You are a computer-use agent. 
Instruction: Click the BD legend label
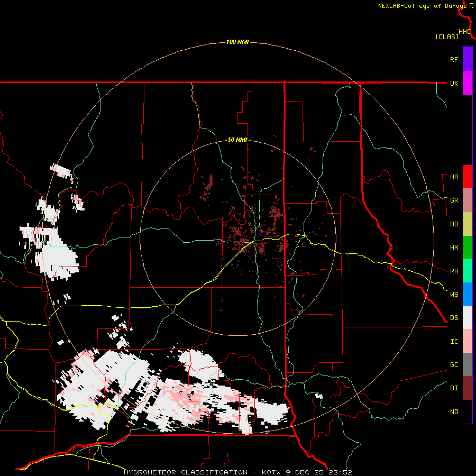(454, 224)
